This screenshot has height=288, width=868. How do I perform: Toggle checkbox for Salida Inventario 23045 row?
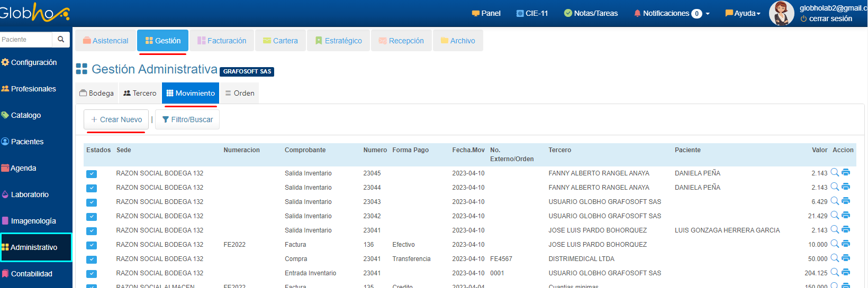pyautogui.click(x=92, y=174)
